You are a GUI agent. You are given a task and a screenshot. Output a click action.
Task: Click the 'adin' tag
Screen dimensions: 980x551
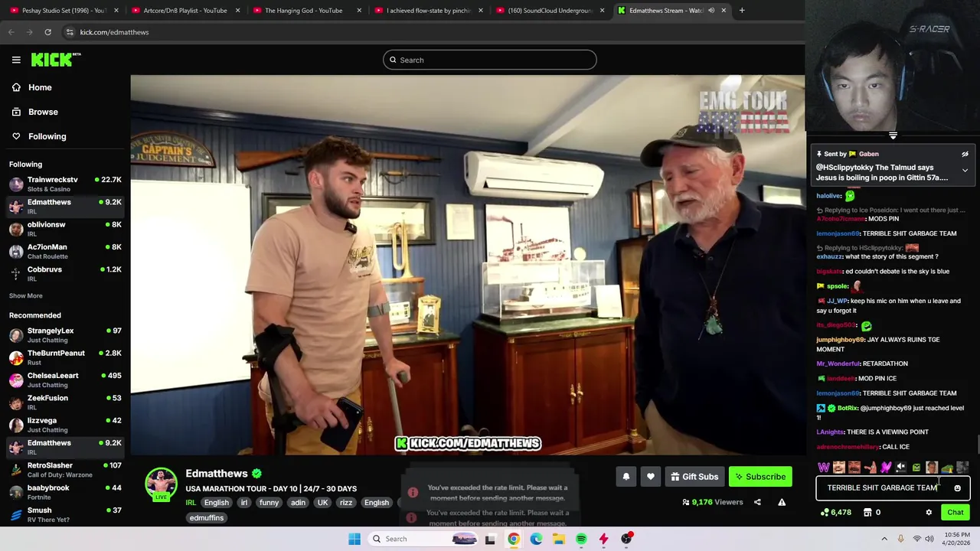[298, 503]
